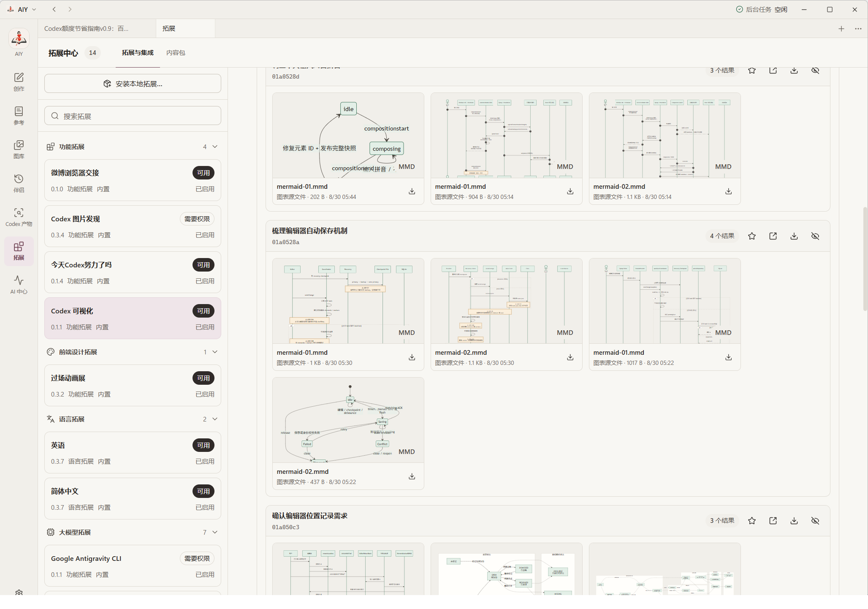868x609 pixels.
Task: Download the 确认编辑器位置记录需求 group
Action: click(x=794, y=521)
